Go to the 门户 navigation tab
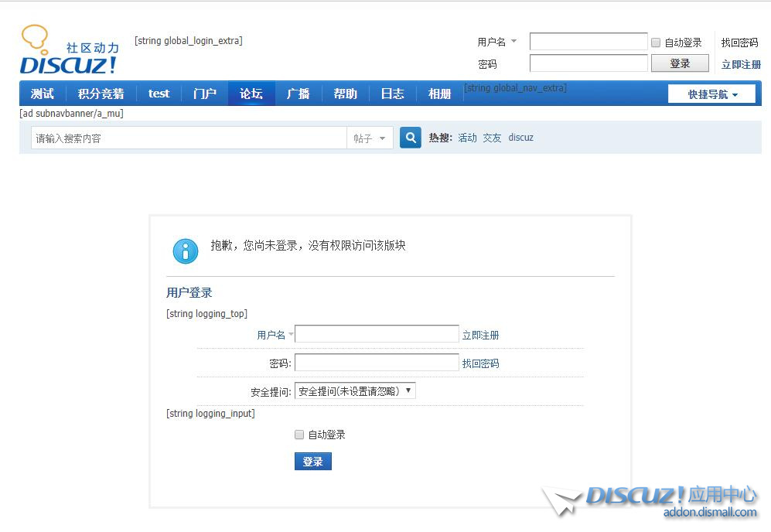771x532 pixels. (x=204, y=94)
